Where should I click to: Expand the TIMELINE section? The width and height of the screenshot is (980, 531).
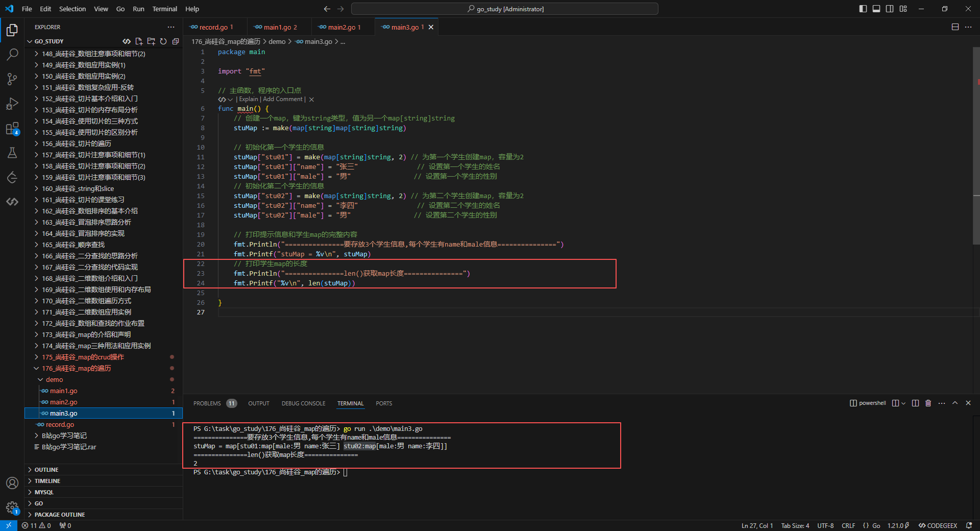[x=104, y=481]
